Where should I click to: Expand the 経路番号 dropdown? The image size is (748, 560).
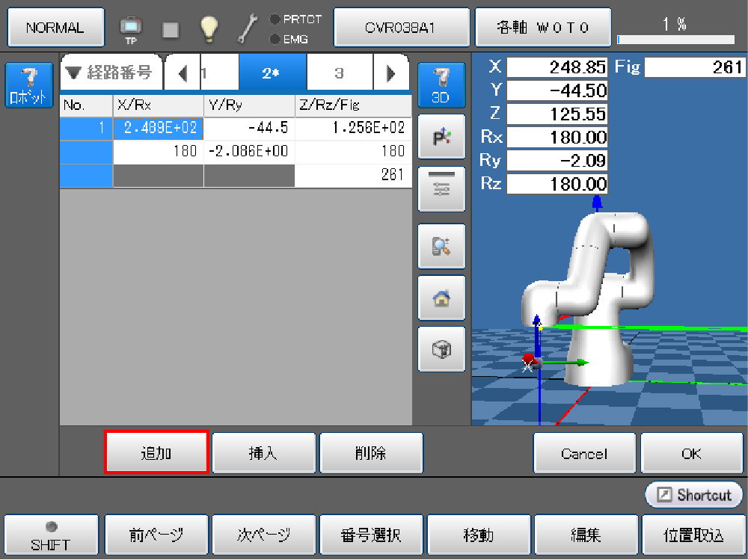click(109, 73)
